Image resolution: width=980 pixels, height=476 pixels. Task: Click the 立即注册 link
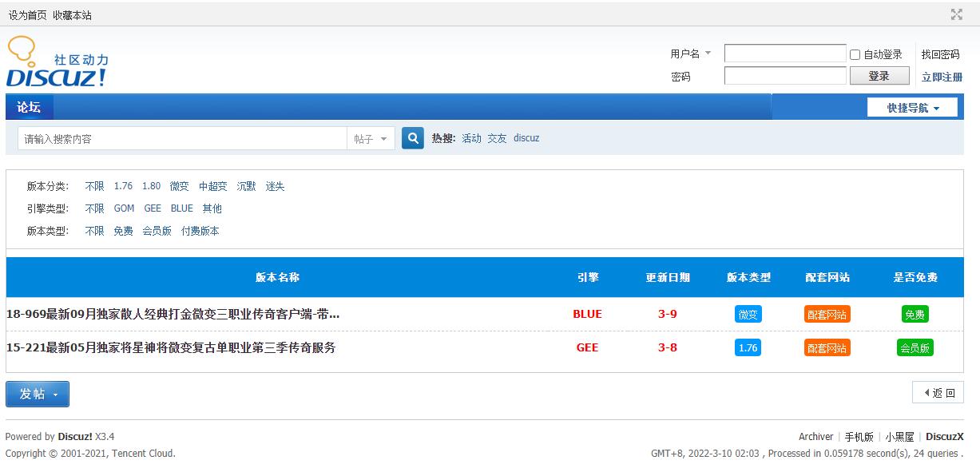(x=942, y=77)
